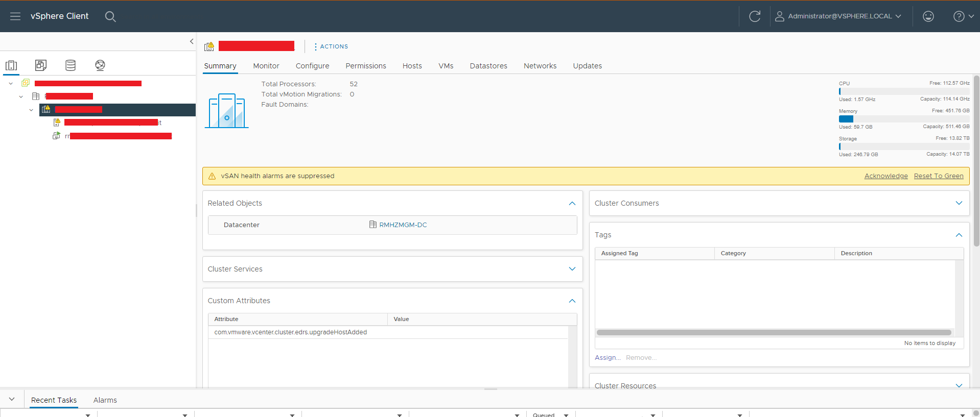The height and width of the screenshot is (417, 980).
Task: Open the help question mark menu
Action: pyautogui.click(x=964, y=16)
